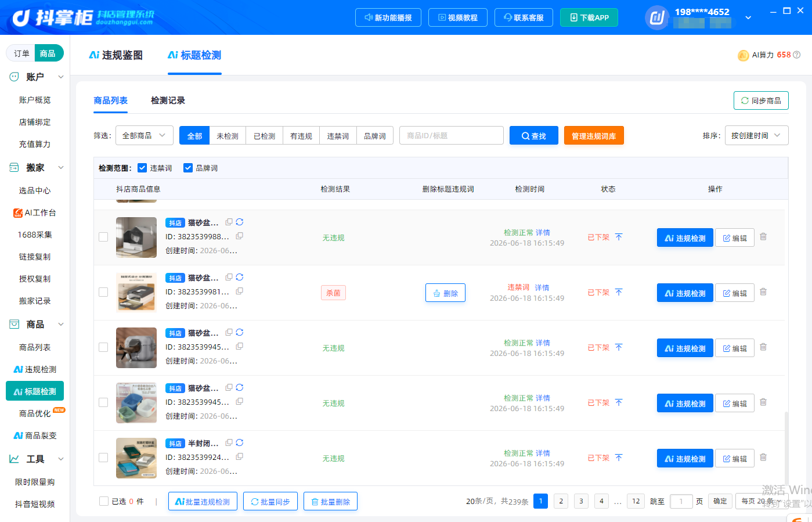Open the 按创建时间 sort dropdown
812x522 pixels.
point(757,135)
